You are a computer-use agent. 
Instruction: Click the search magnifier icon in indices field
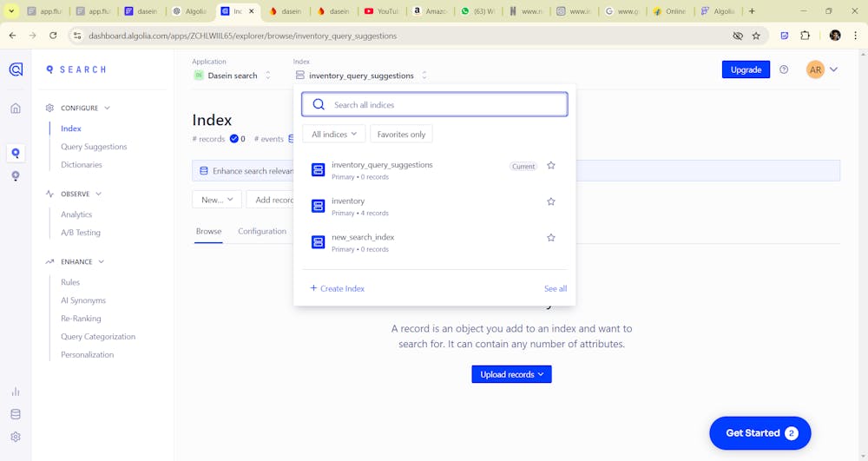point(319,104)
